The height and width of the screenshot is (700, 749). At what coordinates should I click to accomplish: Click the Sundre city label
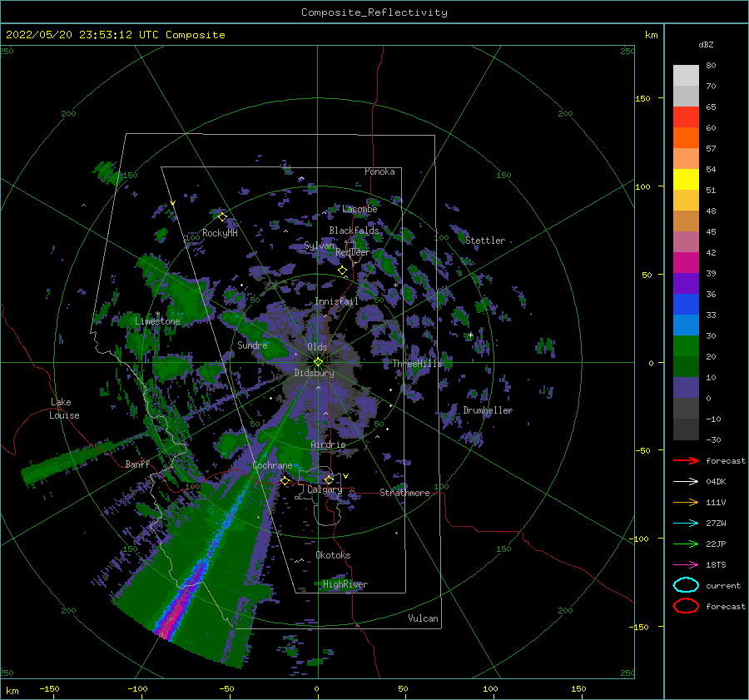pyautogui.click(x=253, y=345)
